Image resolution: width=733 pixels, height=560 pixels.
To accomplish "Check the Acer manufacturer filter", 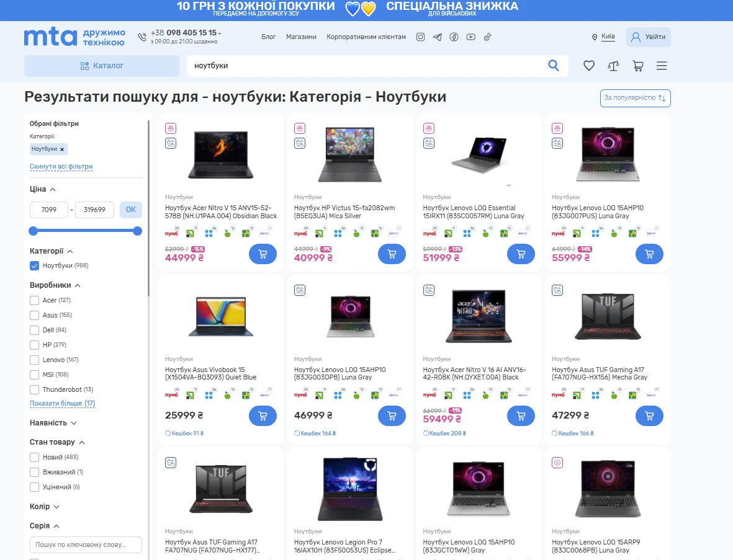I will click(x=35, y=300).
